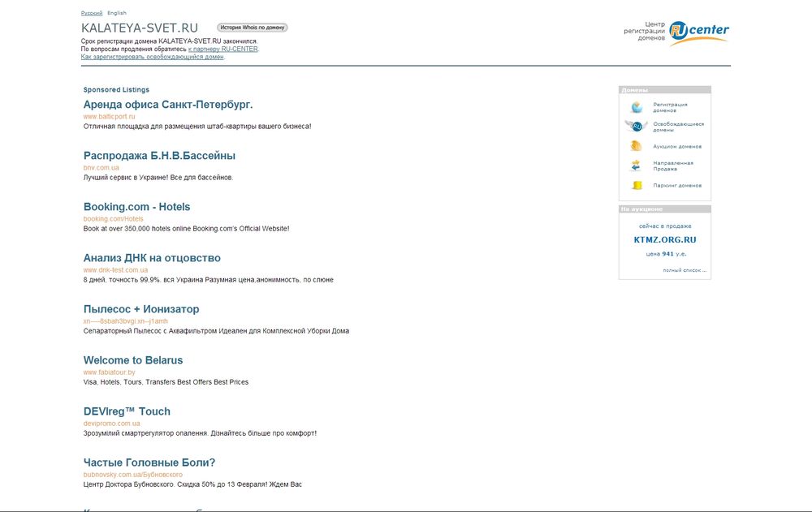Image resolution: width=812 pixels, height=512 pixels.
Task: Click Центр регистрации доменов text
Action: 644,31
